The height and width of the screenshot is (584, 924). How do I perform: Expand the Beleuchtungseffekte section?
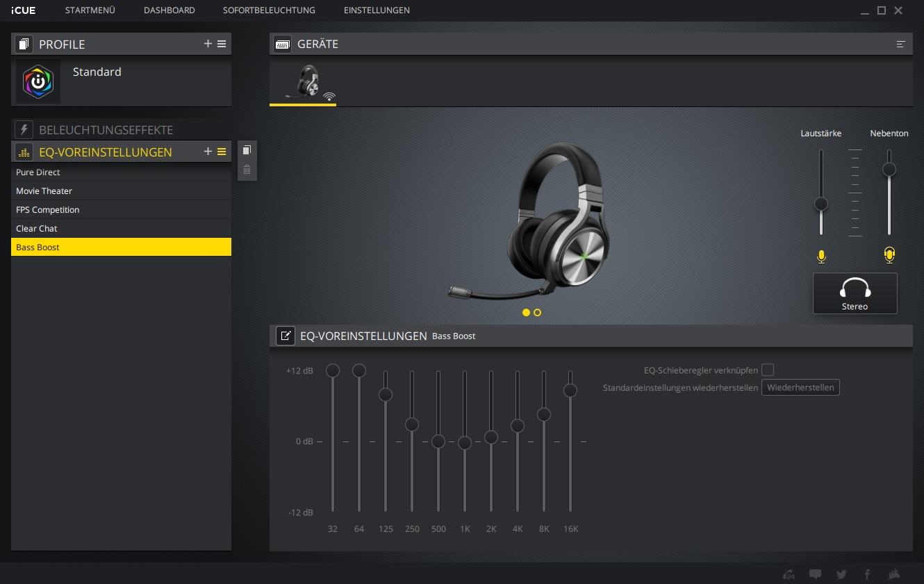106,130
